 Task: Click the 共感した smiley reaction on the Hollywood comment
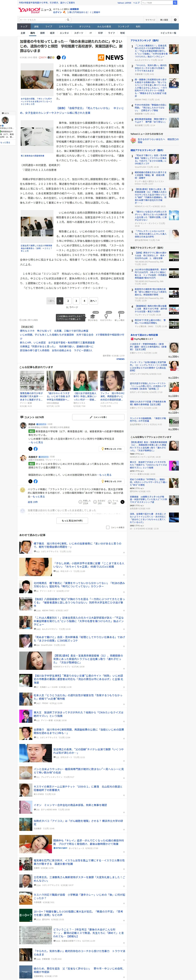(80, 502)
